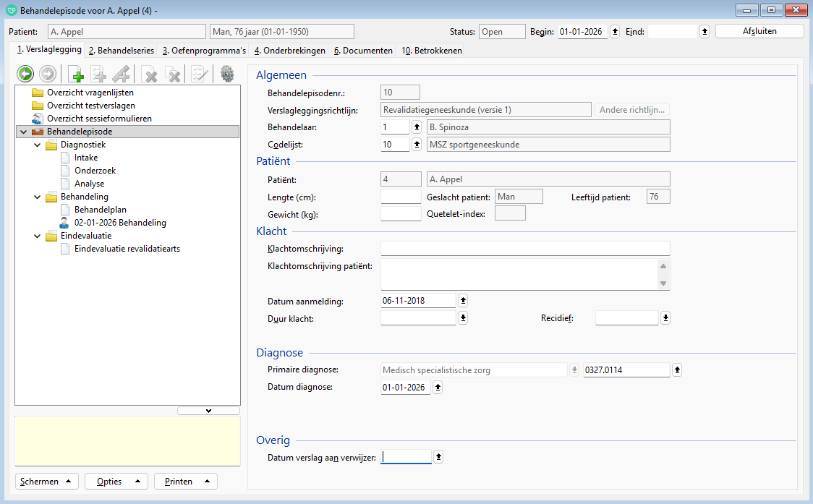Click the yellow notes area below tree
813x504 pixels.
tap(127, 441)
